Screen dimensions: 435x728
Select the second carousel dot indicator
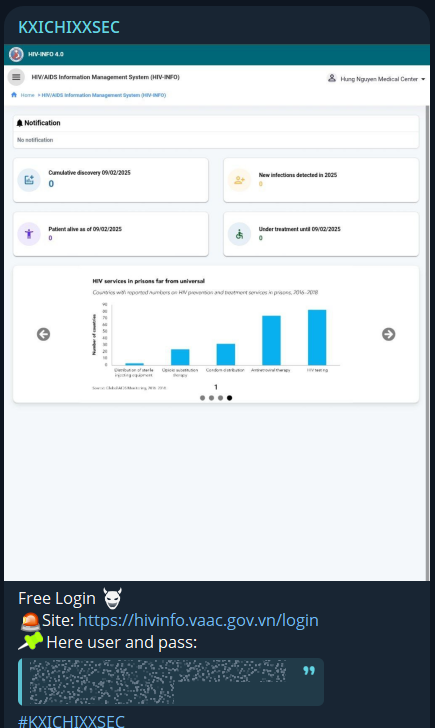(x=211, y=398)
